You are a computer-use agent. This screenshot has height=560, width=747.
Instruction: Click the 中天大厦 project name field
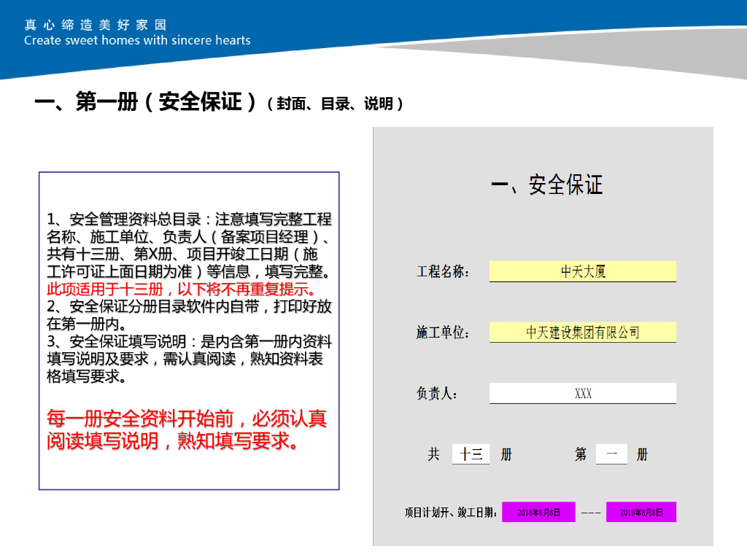[582, 272]
